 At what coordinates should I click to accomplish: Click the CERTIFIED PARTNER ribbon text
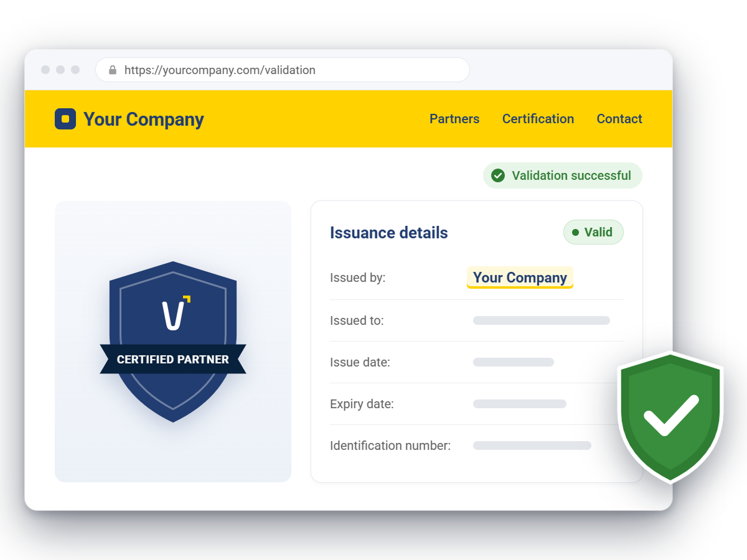click(x=173, y=359)
